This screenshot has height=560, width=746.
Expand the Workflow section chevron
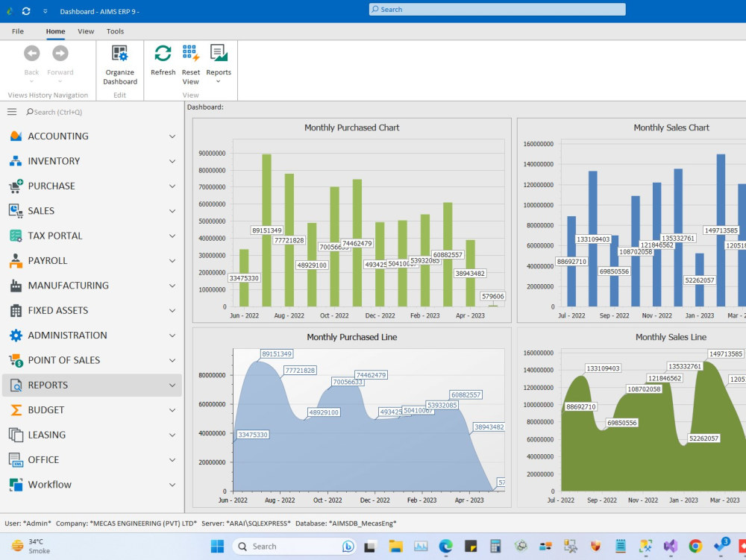pos(172,485)
